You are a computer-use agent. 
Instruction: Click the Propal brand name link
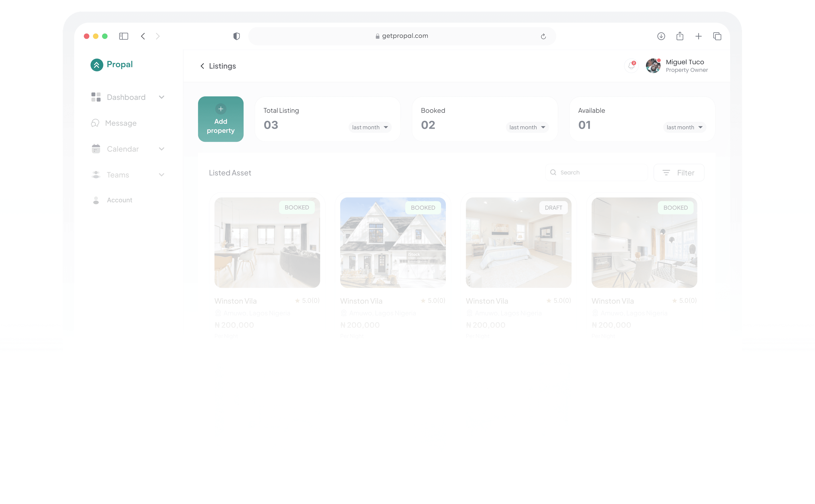(x=120, y=64)
